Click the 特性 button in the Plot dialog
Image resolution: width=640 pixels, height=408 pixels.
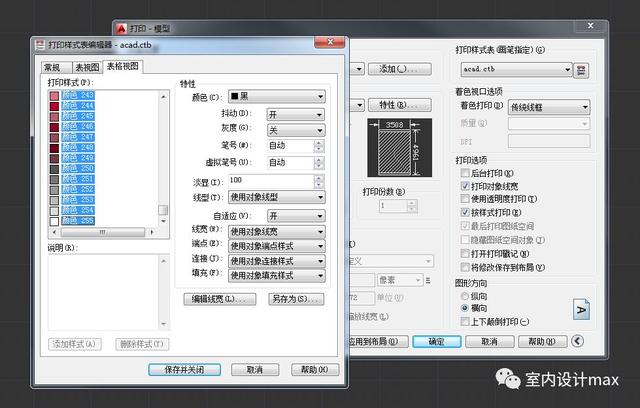pos(400,105)
